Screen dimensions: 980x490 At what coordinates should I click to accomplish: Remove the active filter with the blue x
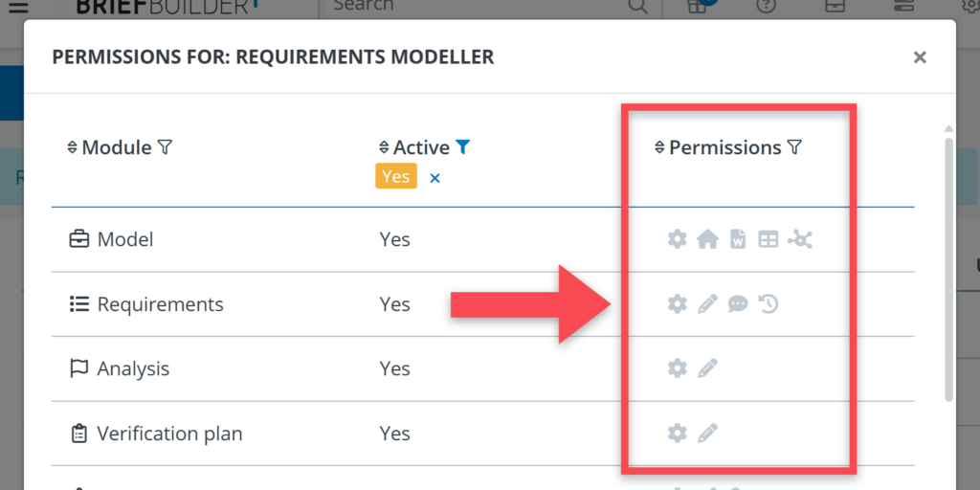click(434, 178)
